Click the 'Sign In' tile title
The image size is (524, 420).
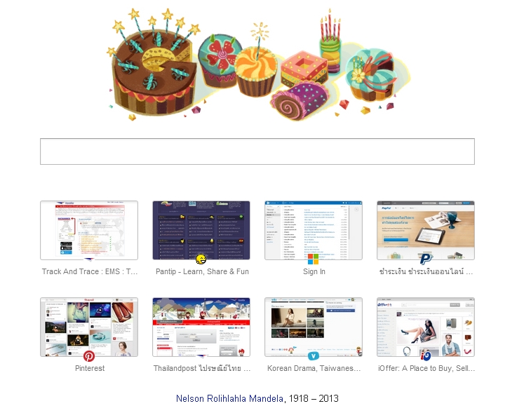pyautogui.click(x=314, y=271)
